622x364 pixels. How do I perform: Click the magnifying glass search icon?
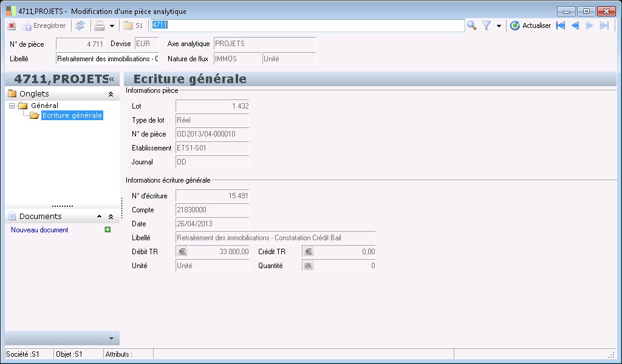click(471, 25)
